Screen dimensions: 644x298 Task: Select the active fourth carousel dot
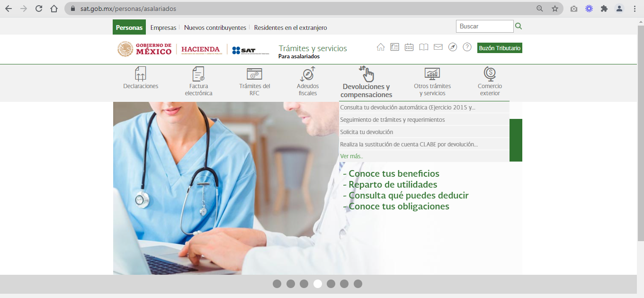318,284
